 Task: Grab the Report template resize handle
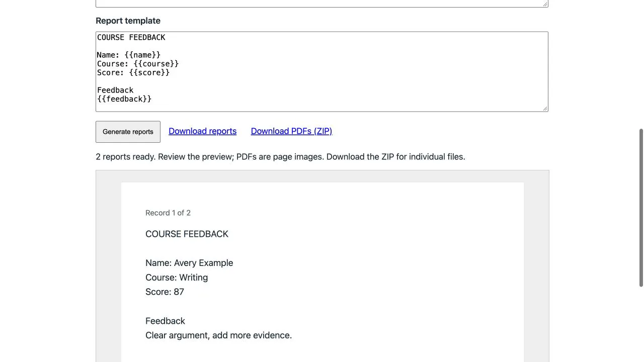(544, 108)
